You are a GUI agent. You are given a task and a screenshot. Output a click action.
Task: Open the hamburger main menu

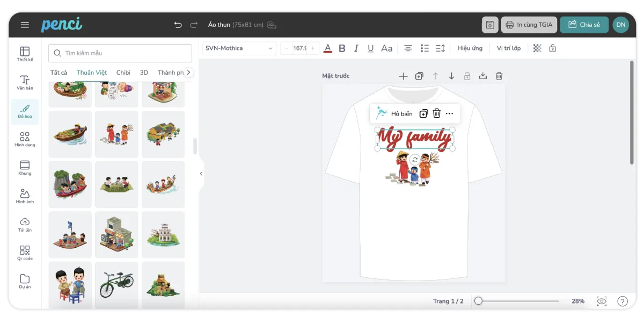[25, 25]
